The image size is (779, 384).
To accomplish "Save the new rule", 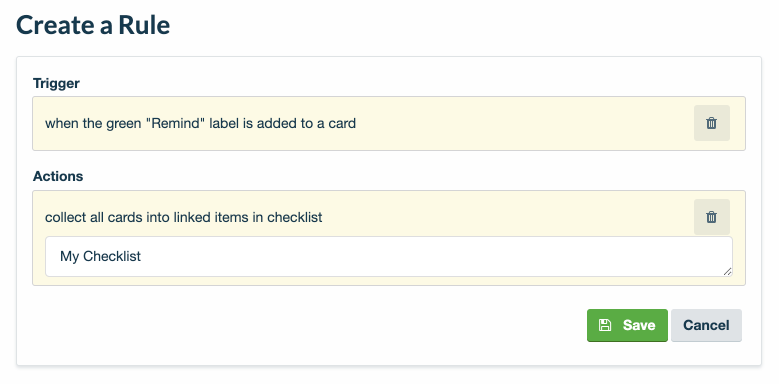I will [627, 325].
